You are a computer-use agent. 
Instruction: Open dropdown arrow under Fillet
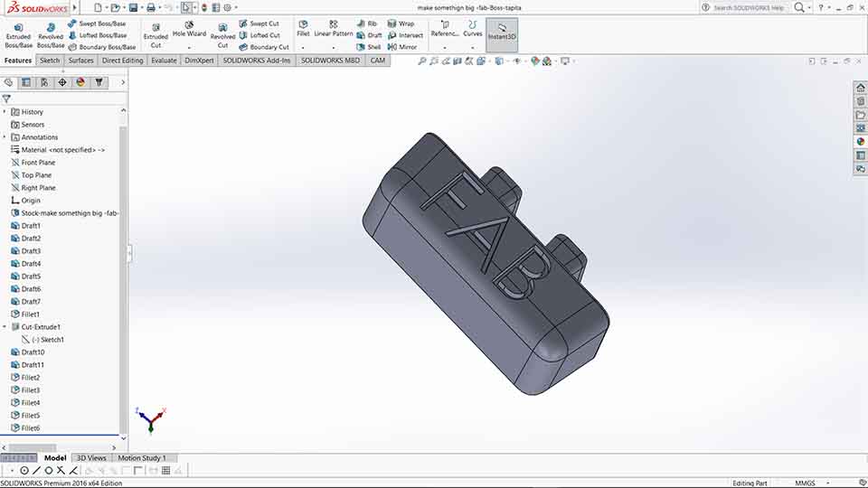[303, 48]
